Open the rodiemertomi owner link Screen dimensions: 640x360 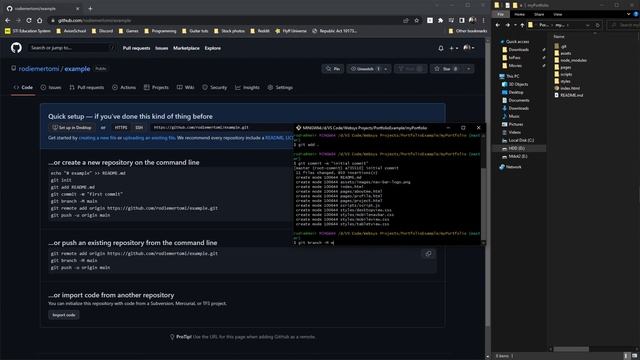point(39,69)
